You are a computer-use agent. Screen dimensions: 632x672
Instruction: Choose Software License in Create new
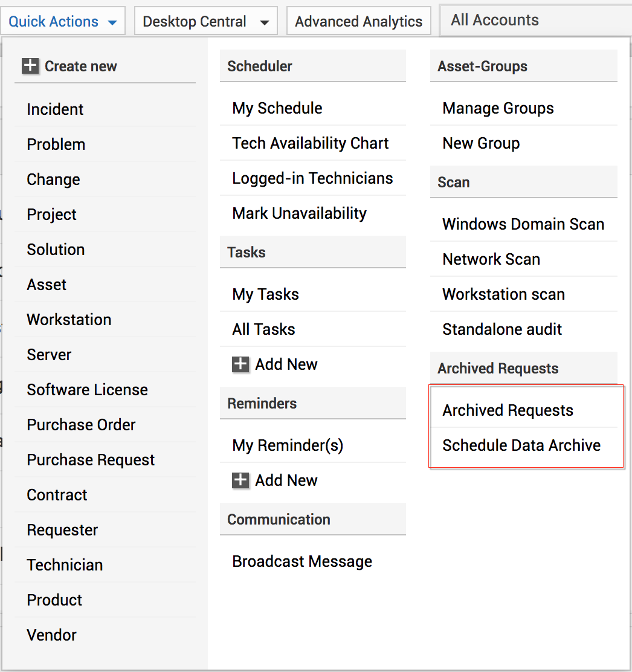point(87,390)
